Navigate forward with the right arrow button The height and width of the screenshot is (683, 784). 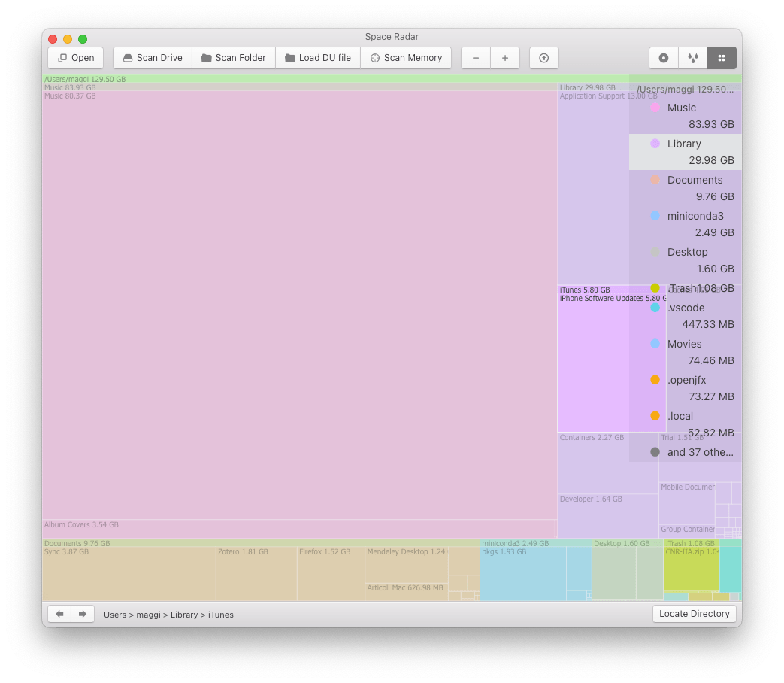point(83,614)
